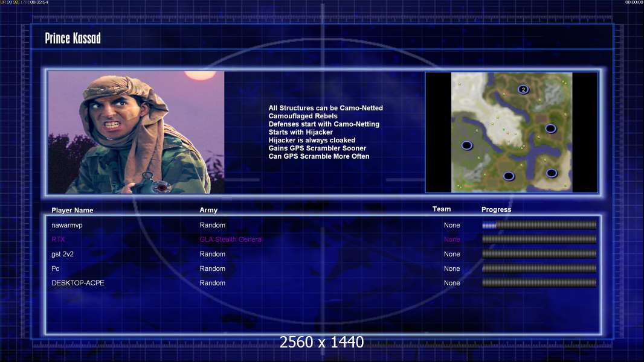Image resolution: width=644 pixels, height=362 pixels.
Task: Click Pc's loading progress bar
Action: [x=539, y=268]
